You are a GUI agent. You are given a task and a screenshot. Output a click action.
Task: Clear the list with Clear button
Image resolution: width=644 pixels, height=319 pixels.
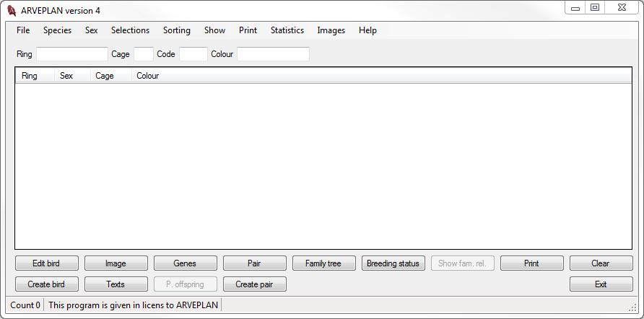pos(601,263)
